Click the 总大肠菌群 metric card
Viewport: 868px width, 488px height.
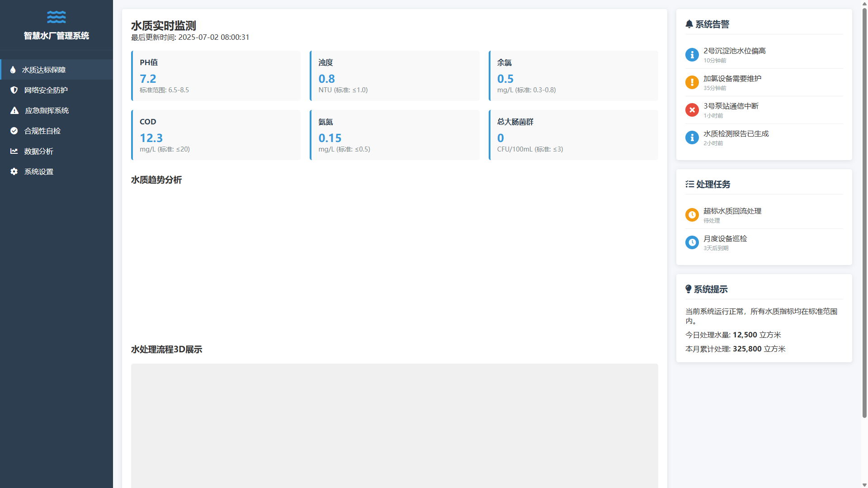pyautogui.click(x=573, y=135)
